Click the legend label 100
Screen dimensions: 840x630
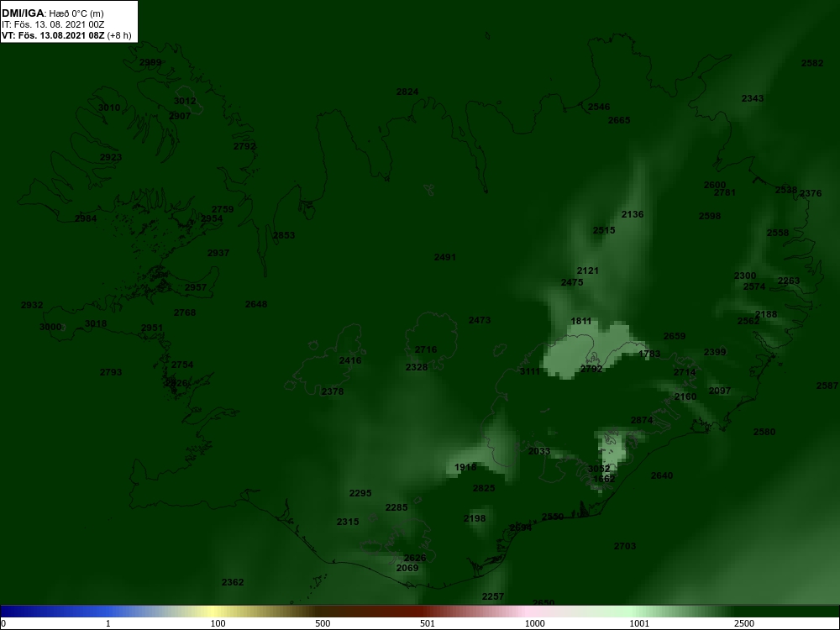coord(218,623)
